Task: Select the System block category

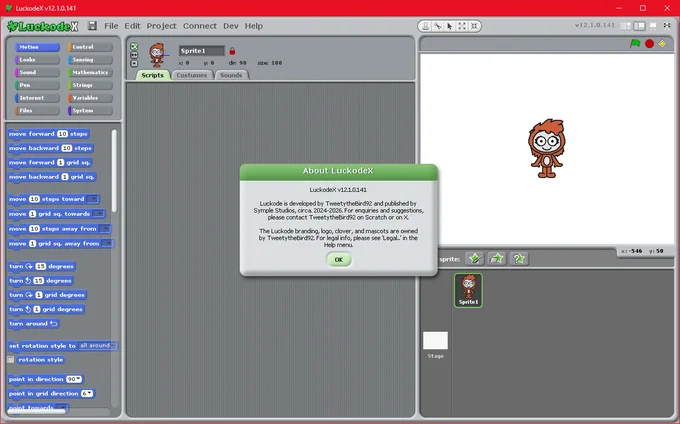Action: 90,110
